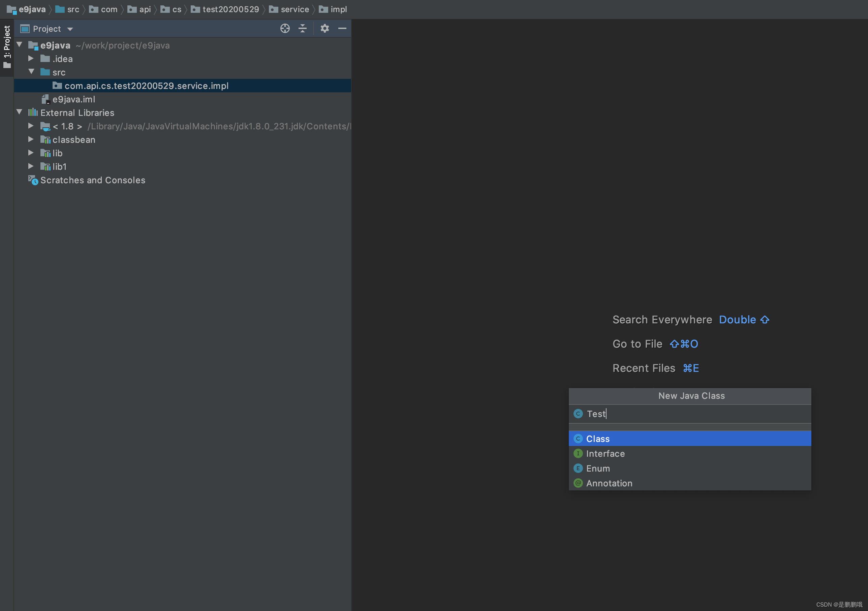Choose Annotation in New Java Class popup

click(x=609, y=483)
